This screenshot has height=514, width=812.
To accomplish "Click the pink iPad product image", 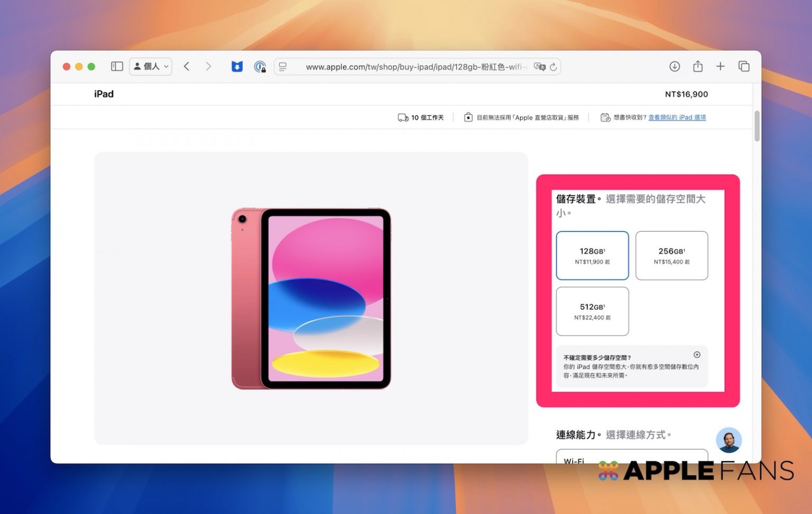I will 311,299.
